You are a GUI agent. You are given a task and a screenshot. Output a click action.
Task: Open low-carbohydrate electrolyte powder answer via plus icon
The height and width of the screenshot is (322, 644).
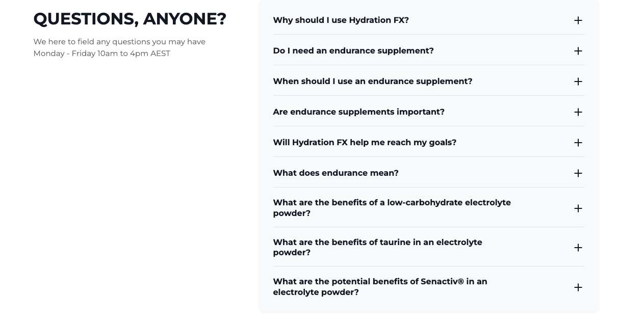578,208
